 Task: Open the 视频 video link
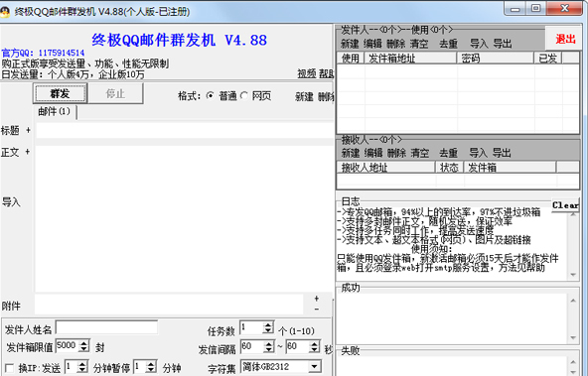click(307, 73)
